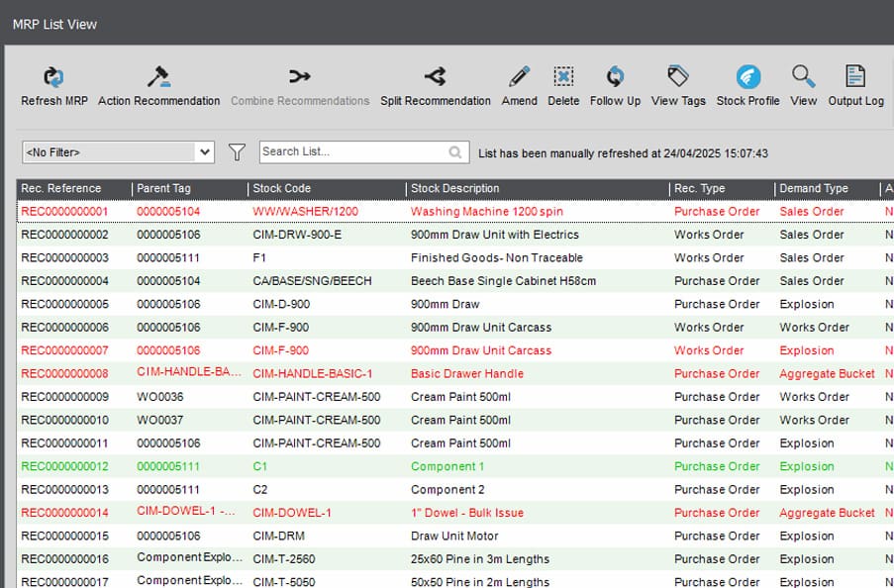The height and width of the screenshot is (588, 894).
Task: Click 25x60 Pine in 3m Lengths
Action: point(480,559)
